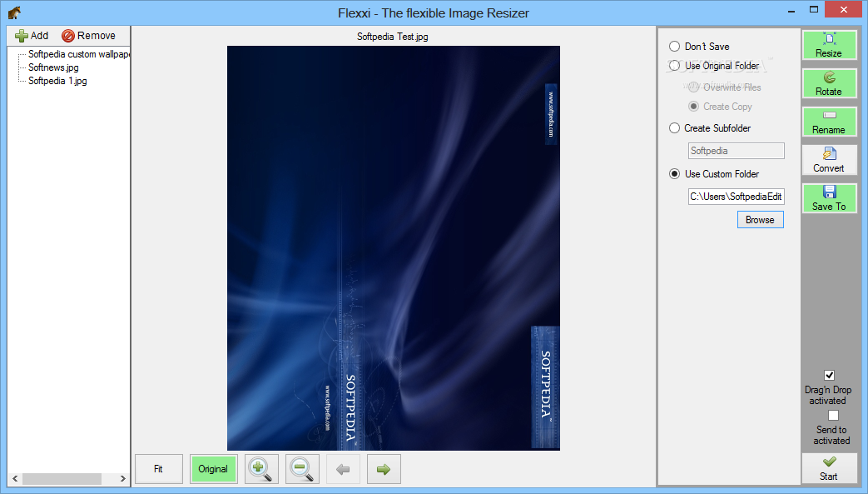Screen dimensions: 868x494
Task: Select Softpedia 1.jpg in file list
Action: click(57, 81)
